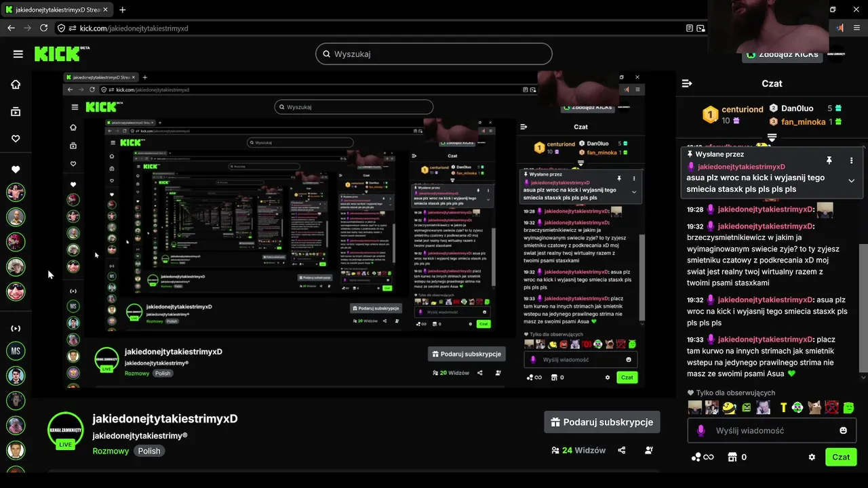Open the Kick hamburger menu
Viewport: 868px width, 488px height.
(18, 54)
